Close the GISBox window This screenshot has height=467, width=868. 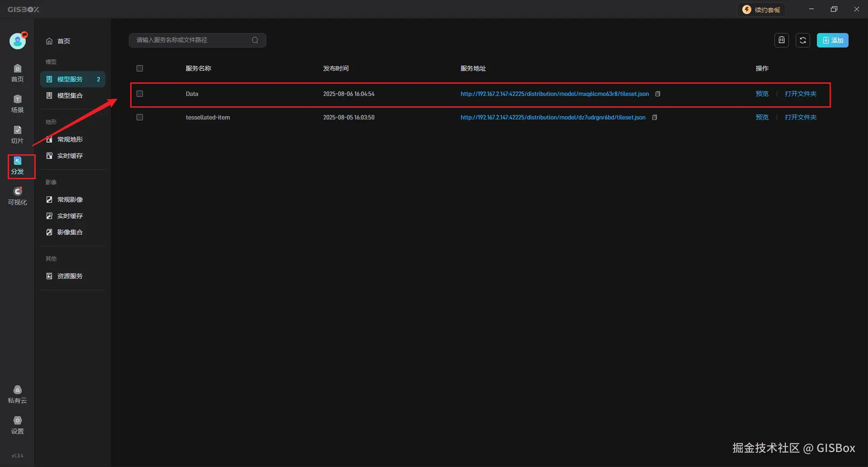857,9
